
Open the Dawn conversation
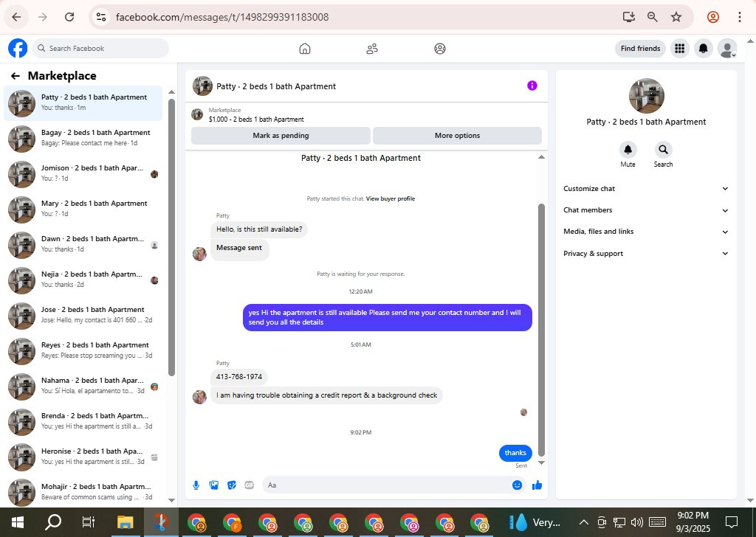(x=83, y=244)
